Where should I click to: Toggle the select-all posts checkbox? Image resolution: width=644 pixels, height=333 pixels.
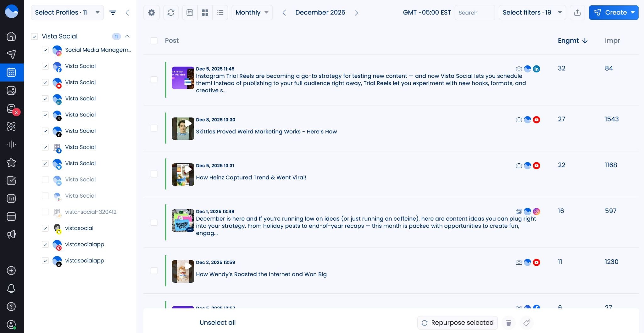point(154,41)
